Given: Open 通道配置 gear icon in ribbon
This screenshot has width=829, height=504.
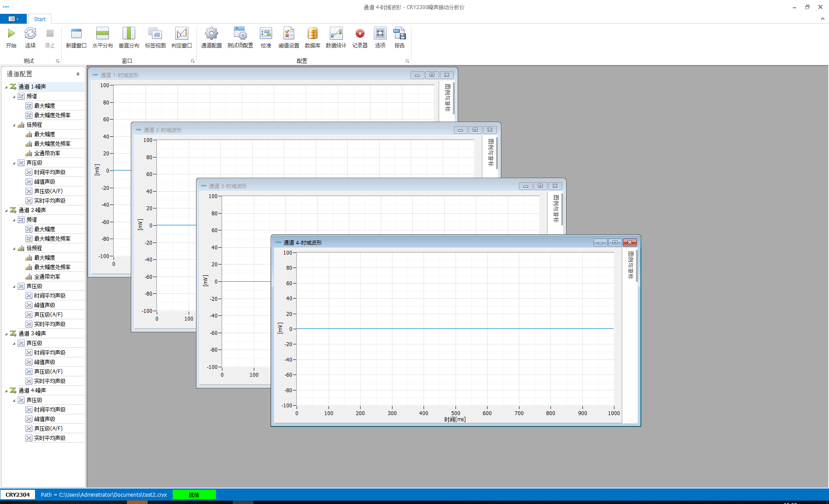Looking at the screenshot, I should [x=211, y=34].
